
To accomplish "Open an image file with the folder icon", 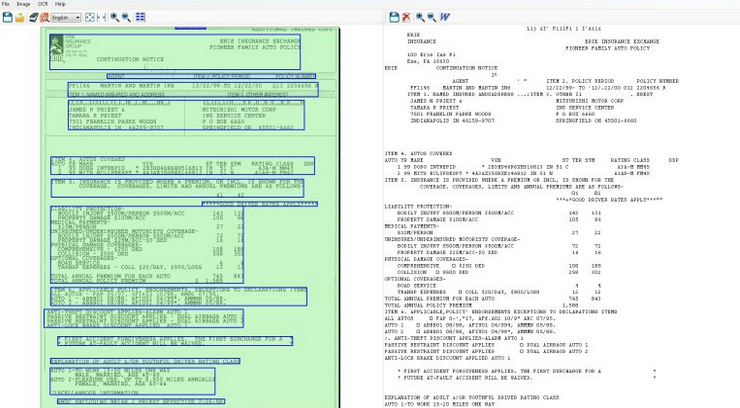I will [19, 17].
